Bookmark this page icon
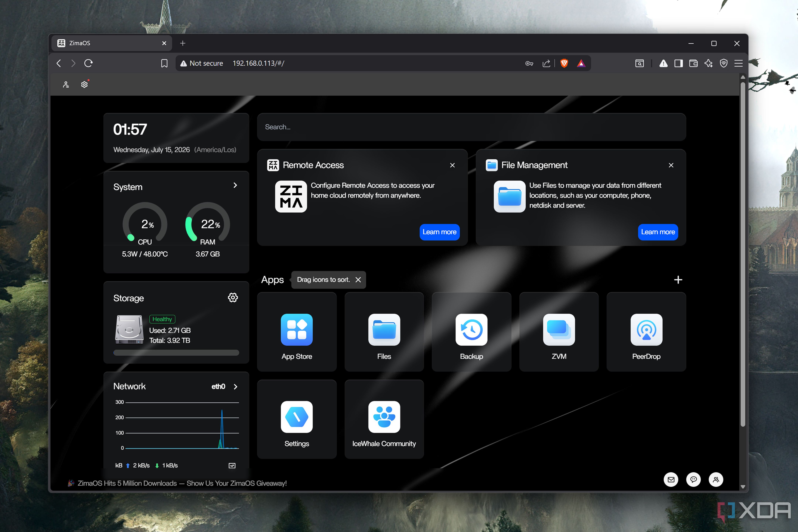 point(164,63)
